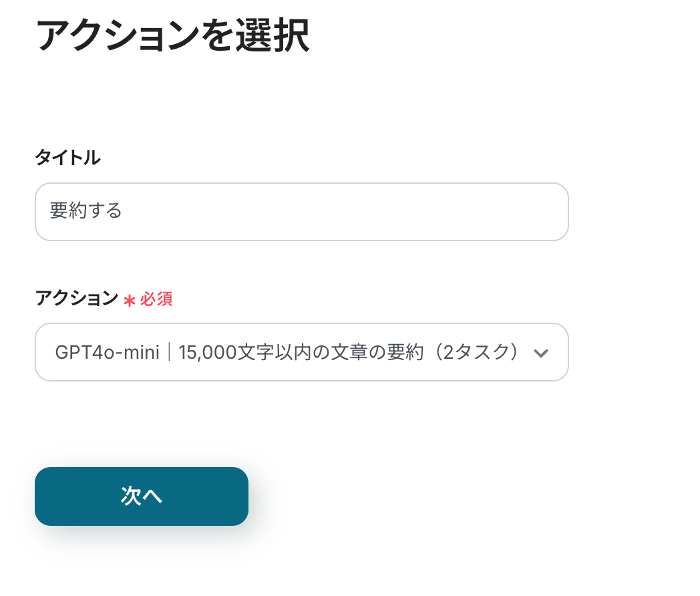This screenshot has height=596, width=700.
Task: Click the タイトル input field
Action: tap(301, 212)
